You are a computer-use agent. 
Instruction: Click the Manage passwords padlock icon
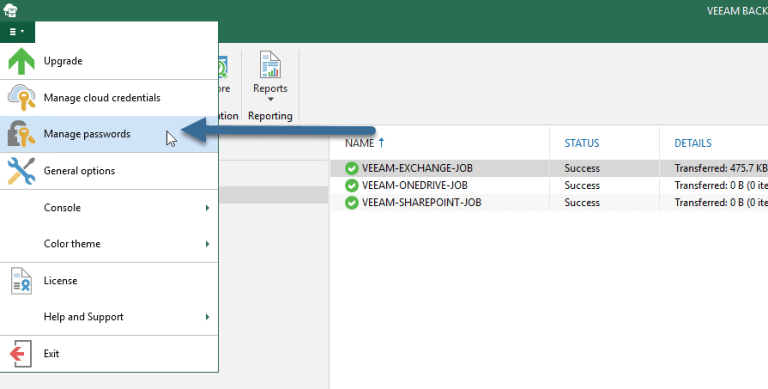[x=21, y=134]
